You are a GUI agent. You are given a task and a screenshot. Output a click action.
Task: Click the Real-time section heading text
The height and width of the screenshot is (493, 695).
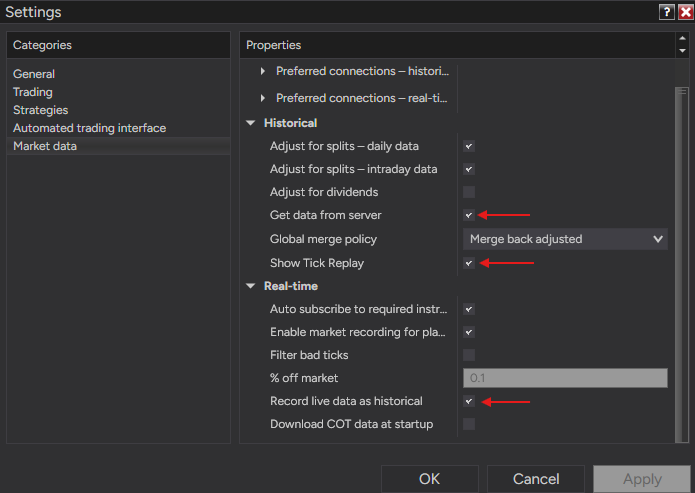[291, 286]
